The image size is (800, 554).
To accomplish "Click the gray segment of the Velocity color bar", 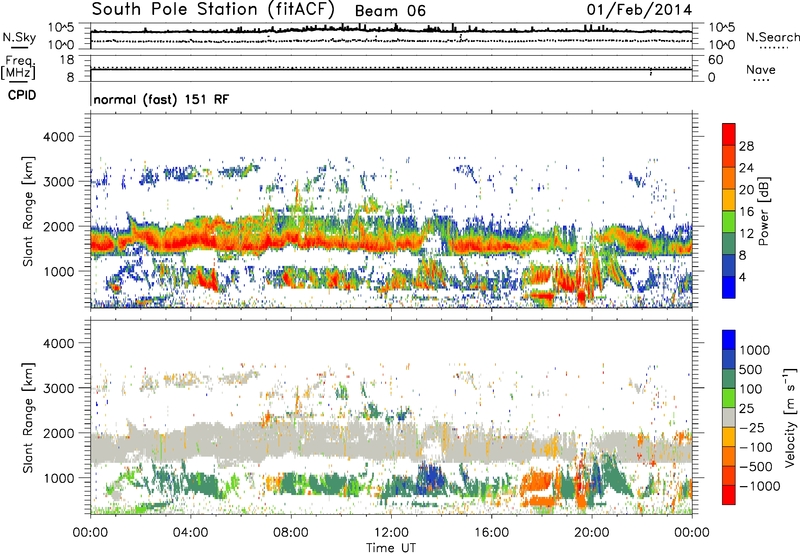I will pos(729,418).
